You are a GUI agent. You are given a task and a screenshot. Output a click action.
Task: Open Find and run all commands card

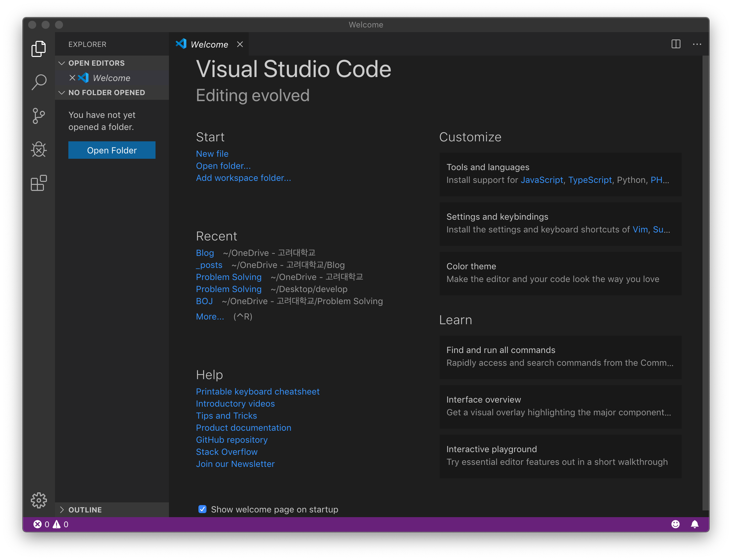point(560,357)
